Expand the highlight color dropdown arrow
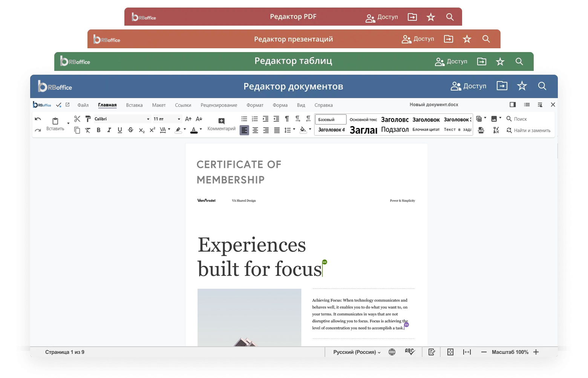This screenshot has width=588, height=378. [185, 129]
